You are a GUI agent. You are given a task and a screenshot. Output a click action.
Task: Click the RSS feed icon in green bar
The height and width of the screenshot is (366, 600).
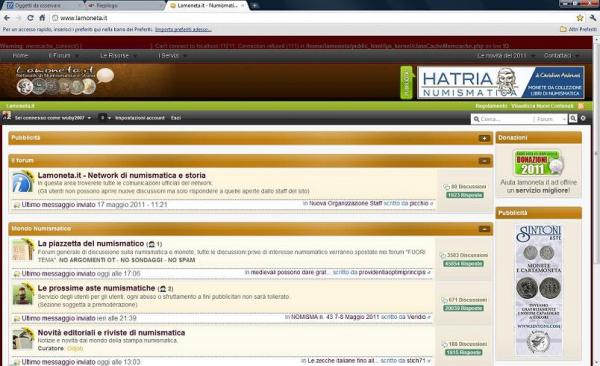580,106
